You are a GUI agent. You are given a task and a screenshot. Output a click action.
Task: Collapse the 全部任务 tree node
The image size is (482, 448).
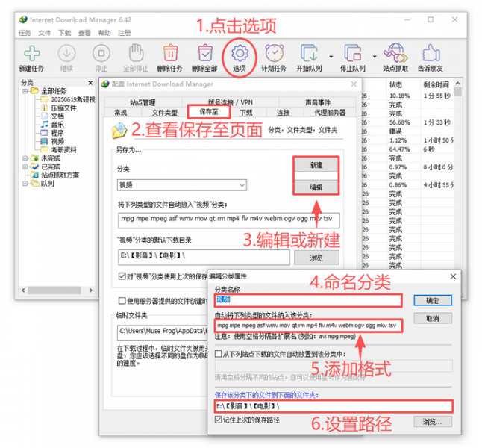click(25, 91)
